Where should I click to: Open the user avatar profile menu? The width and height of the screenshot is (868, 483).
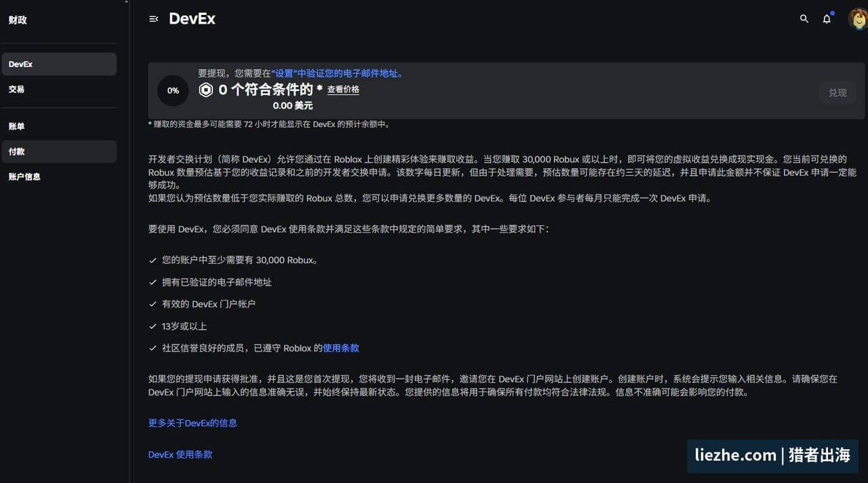click(858, 19)
